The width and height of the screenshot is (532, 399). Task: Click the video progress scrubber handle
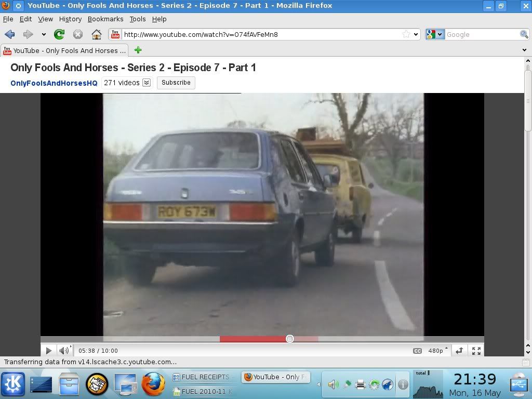[x=290, y=339]
